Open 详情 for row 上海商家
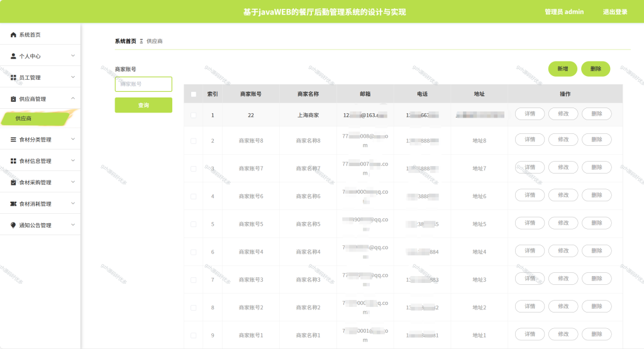The height and width of the screenshot is (349, 644). 530,114
